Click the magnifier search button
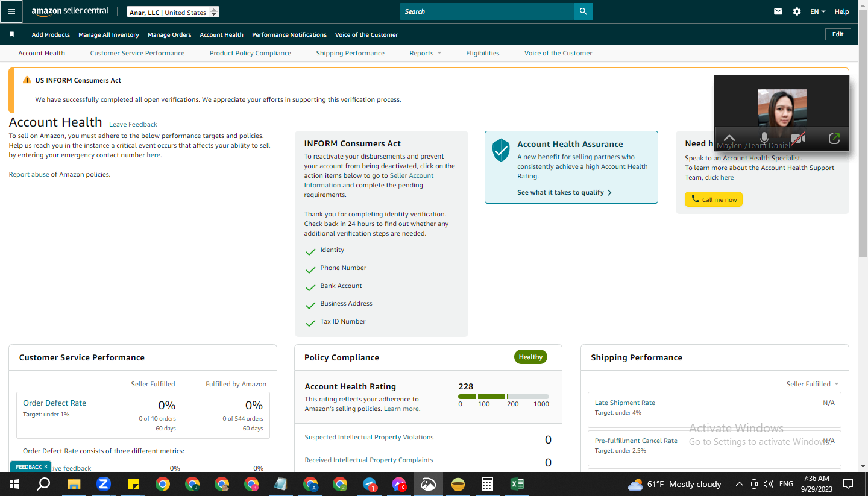 point(583,11)
